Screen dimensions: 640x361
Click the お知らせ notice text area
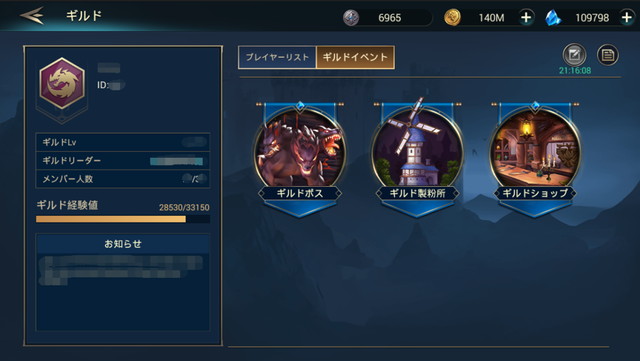(x=123, y=292)
